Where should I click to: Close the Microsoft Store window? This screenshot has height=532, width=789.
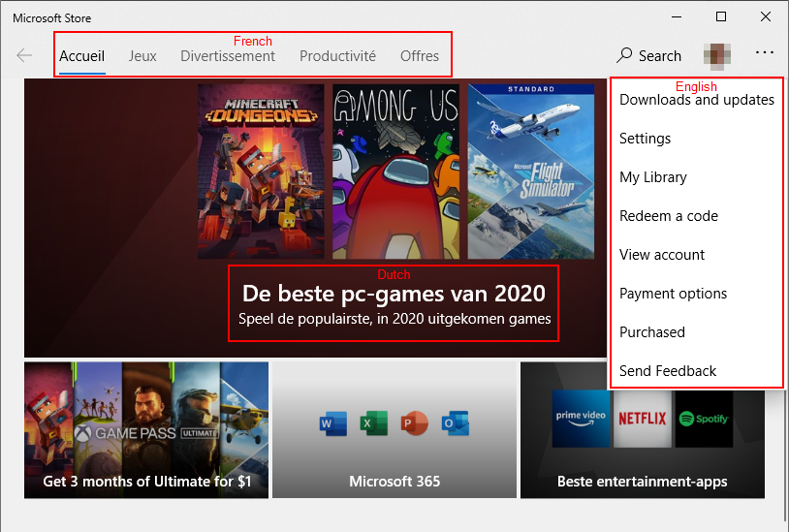tap(766, 17)
